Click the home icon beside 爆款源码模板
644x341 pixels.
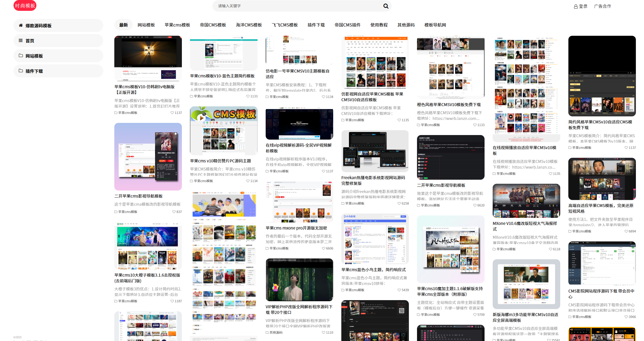point(21,25)
